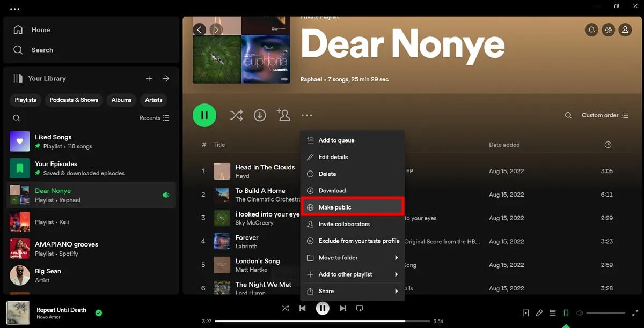Choose Download from context menu
This screenshot has width=644, height=328.
[352, 190]
